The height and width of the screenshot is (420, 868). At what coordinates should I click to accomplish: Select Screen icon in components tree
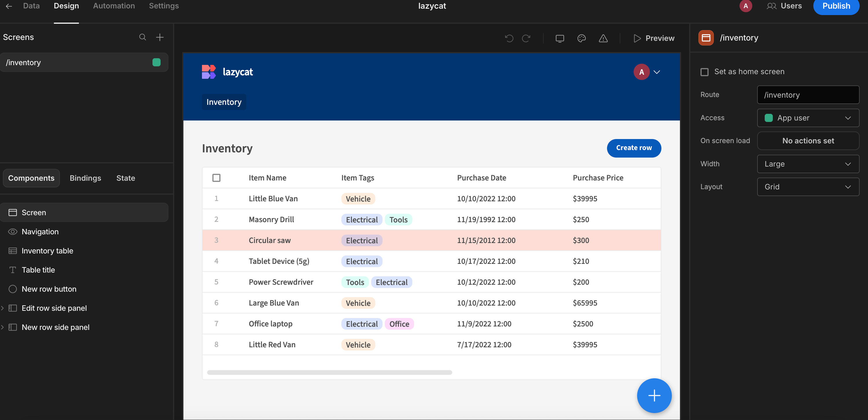click(x=12, y=213)
